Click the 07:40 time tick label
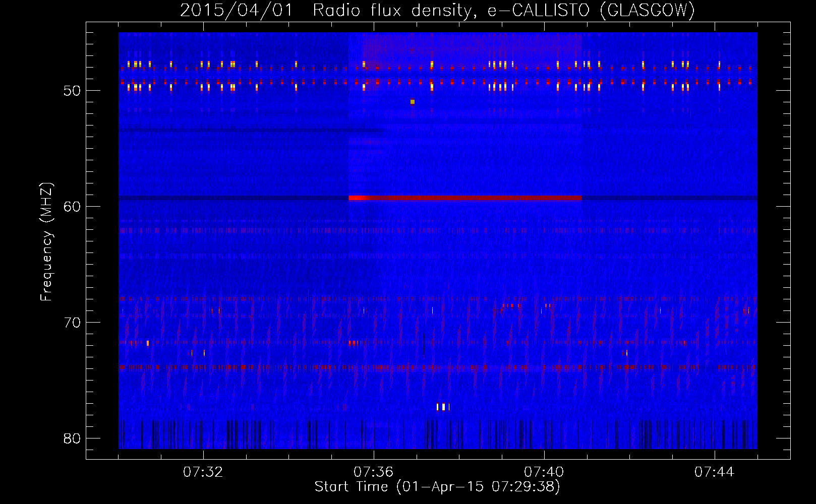 click(544, 472)
